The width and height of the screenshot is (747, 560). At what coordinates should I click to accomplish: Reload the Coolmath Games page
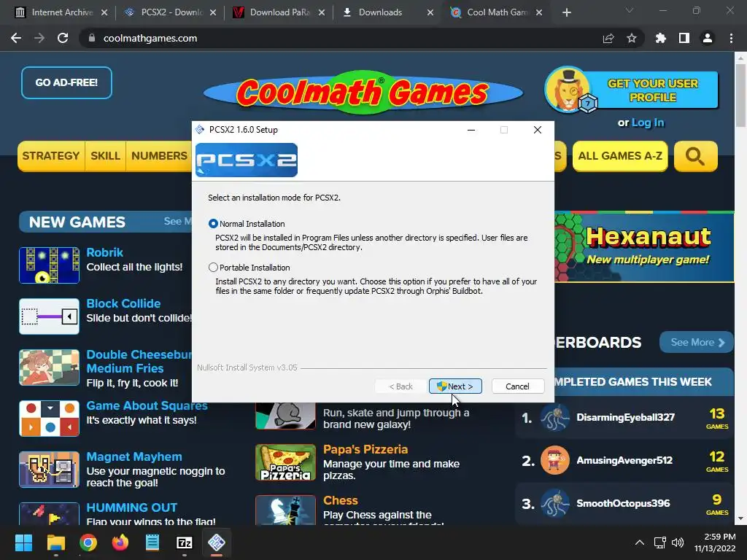(x=63, y=38)
